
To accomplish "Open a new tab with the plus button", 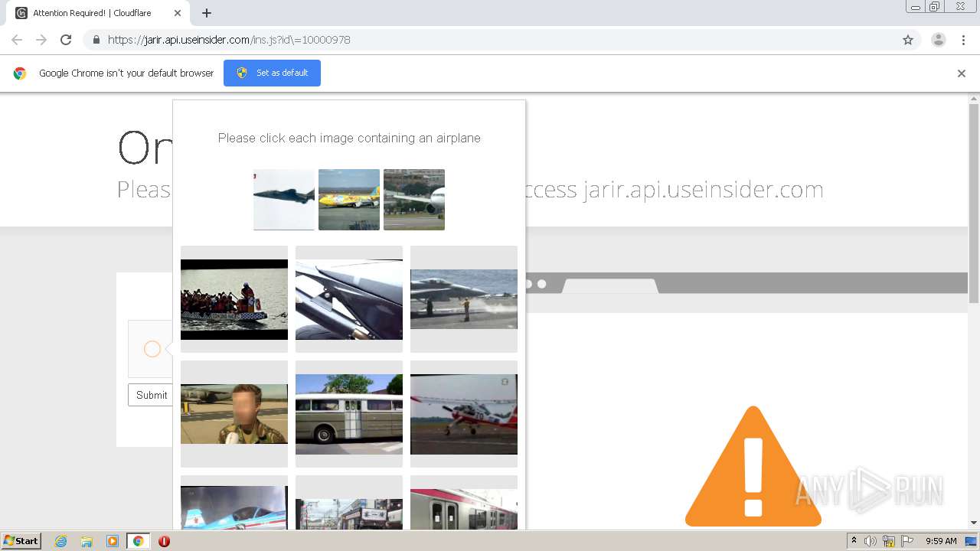I will coord(207,13).
